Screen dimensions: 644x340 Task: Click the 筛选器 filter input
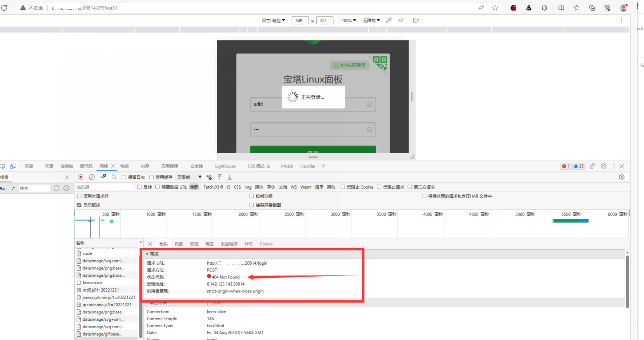104,187
